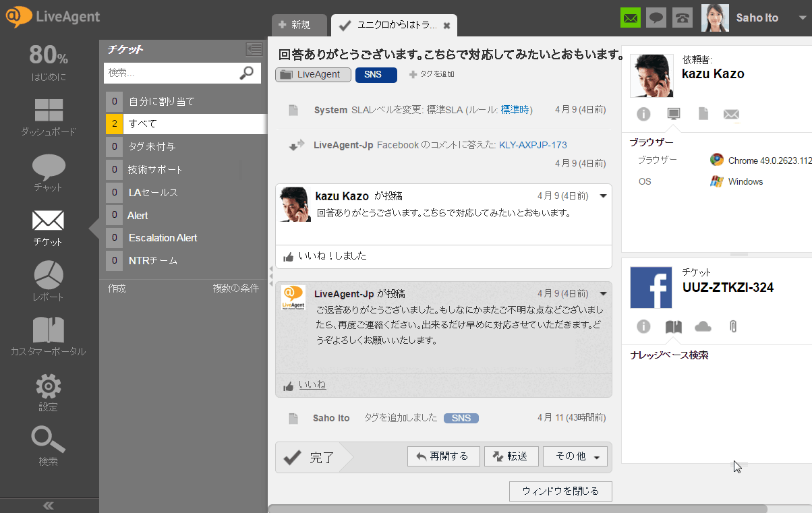Click the LiveAgent department tag
The image size is (812, 513).
point(313,75)
